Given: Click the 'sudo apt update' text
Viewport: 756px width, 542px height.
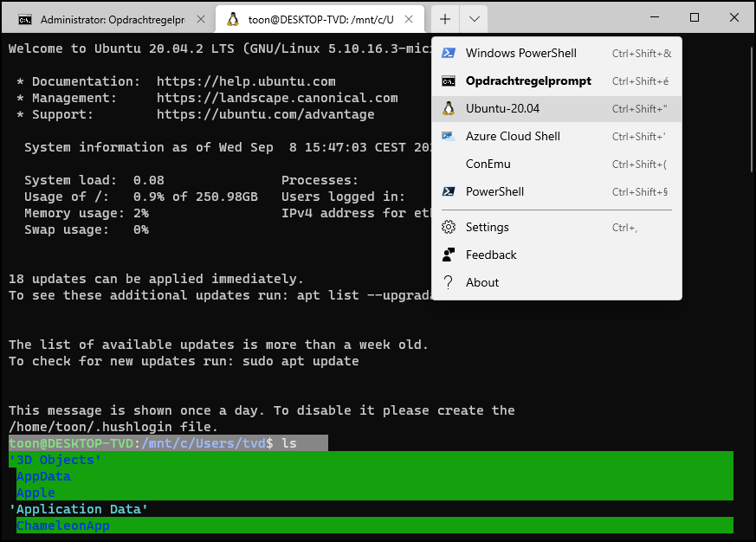Looking at the screenshot, I should (x=300, y=361).
